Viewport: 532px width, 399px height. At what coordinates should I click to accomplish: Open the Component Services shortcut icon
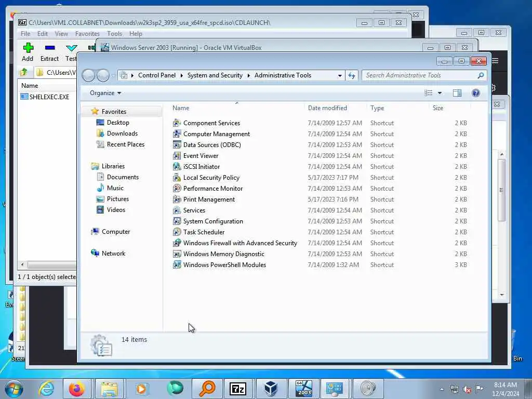click(177, 123)
